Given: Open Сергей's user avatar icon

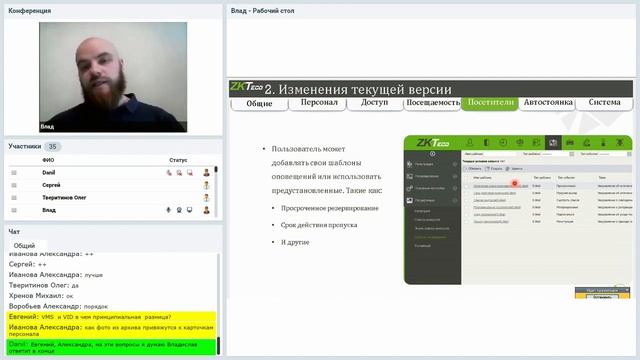Looking at the screenshot, I should [207, 185].
